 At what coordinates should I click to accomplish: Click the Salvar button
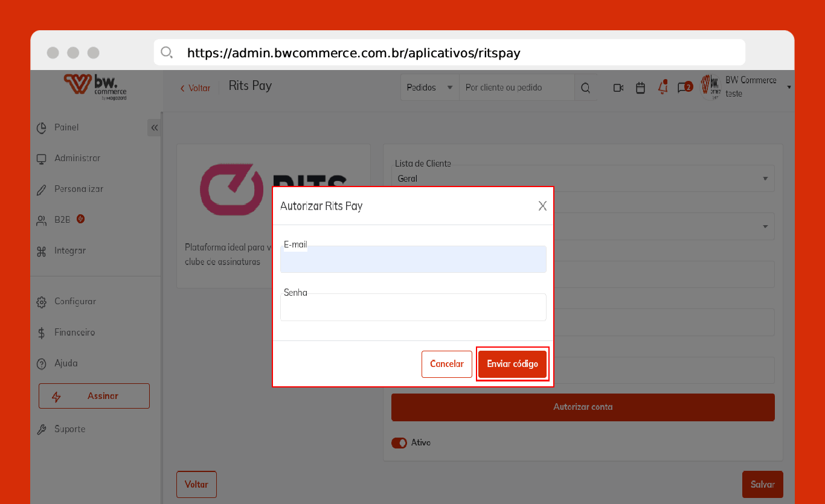coord(763,485)
